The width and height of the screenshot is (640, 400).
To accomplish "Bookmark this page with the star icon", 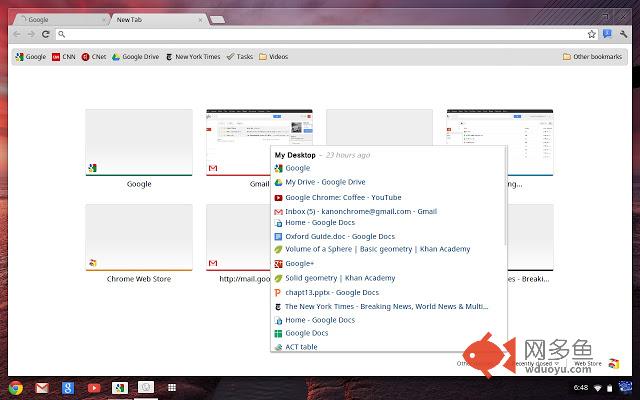I will tap(591, 34).
